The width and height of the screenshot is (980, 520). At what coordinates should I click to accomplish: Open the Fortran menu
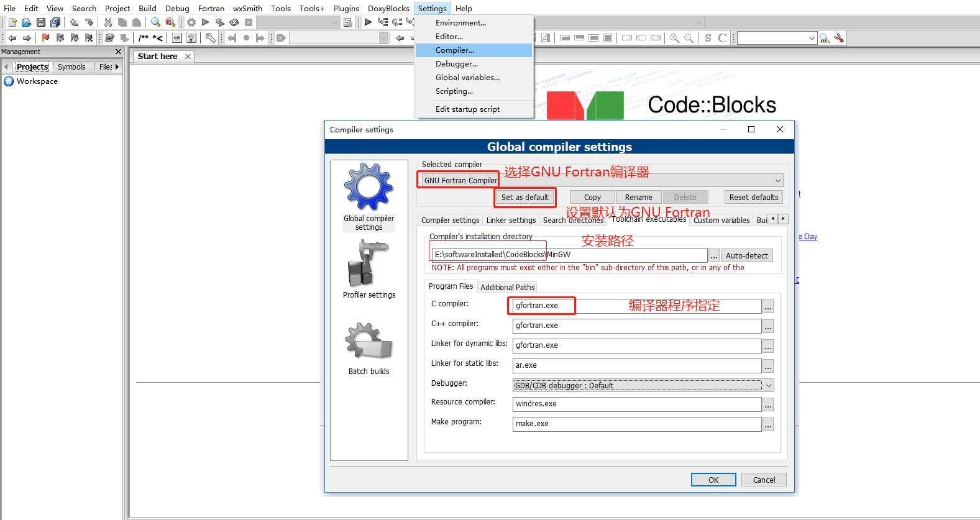coord(211,8)
